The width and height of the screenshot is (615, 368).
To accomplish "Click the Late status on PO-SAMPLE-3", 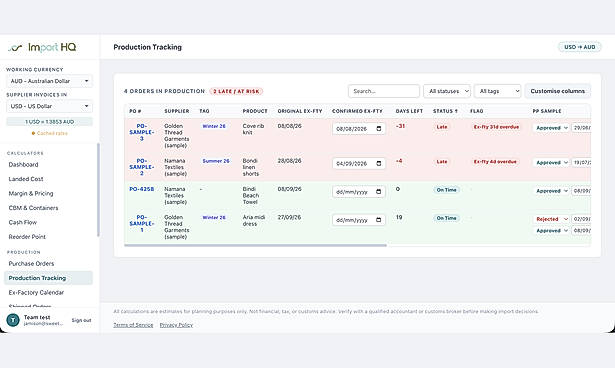I will coord(442,127).
